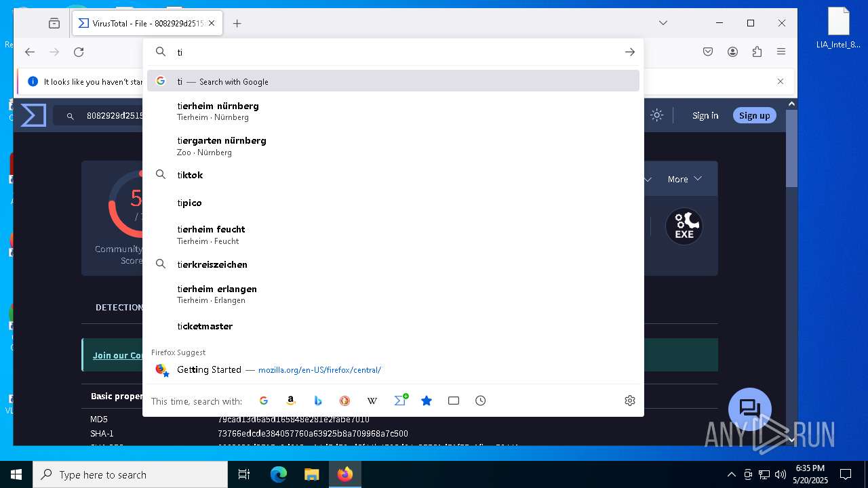Open the Firefox View tab list icon

[x=54, y=23]
